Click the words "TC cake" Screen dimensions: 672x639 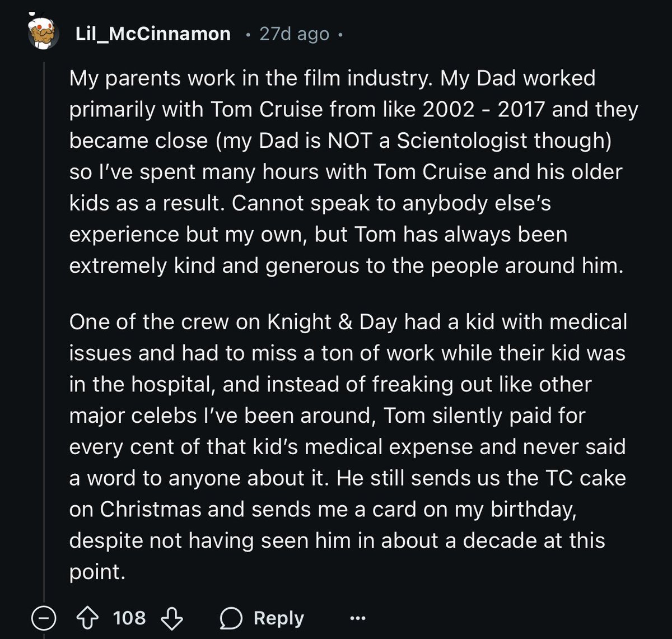coord(585,478)
